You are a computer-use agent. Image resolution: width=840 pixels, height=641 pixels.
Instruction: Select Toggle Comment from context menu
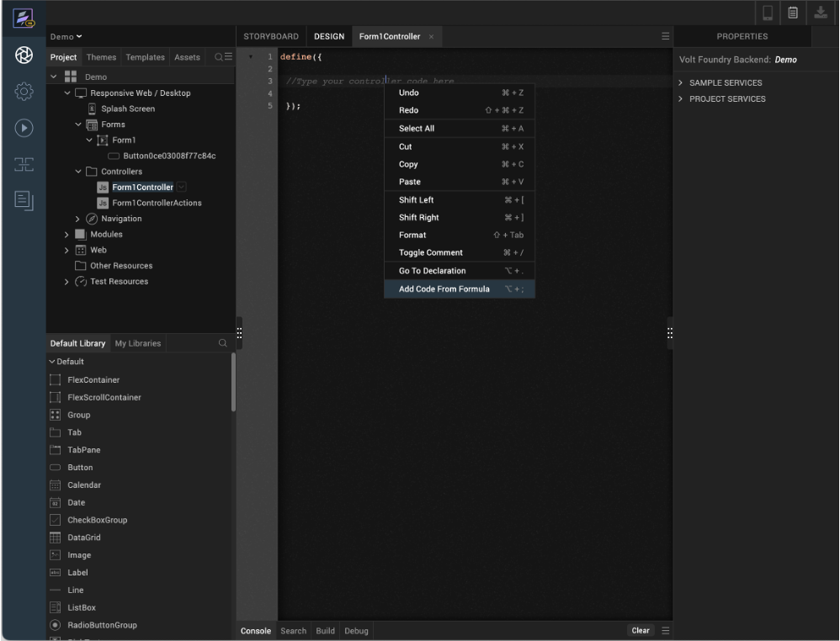(430, 252)
